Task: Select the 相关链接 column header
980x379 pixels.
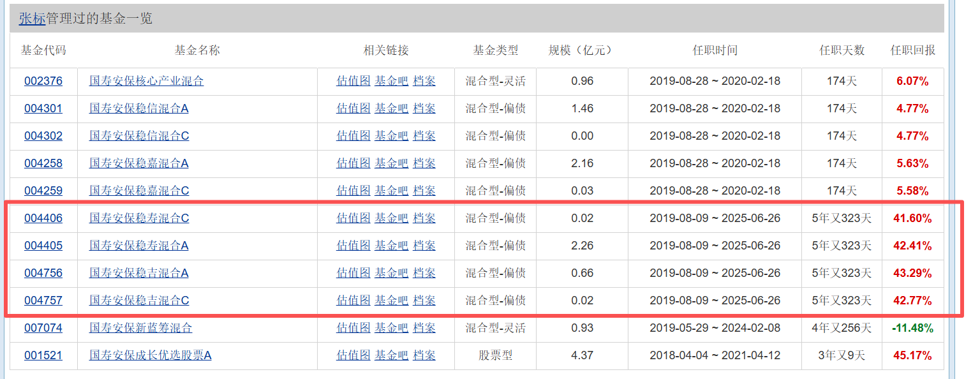Action: 386,50
